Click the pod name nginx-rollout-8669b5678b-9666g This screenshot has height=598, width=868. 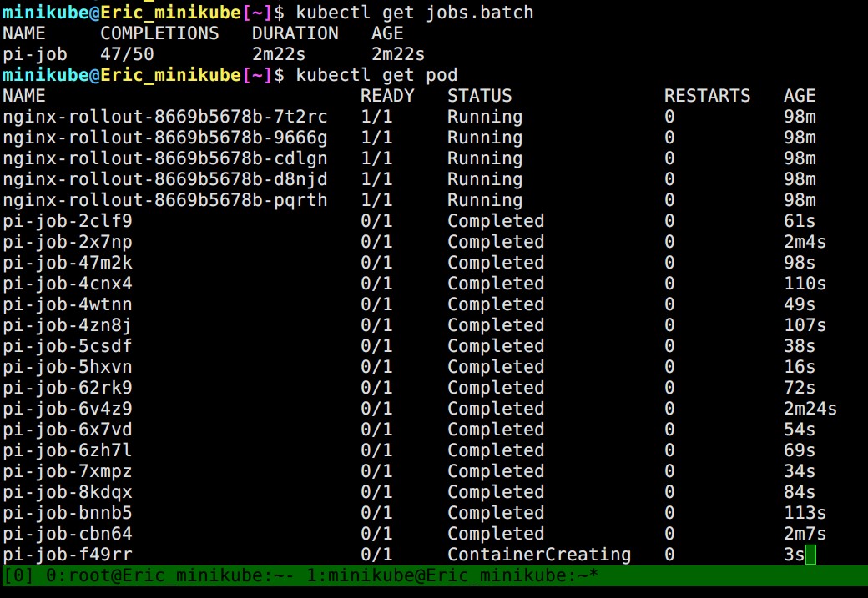(x=165, y=138)
